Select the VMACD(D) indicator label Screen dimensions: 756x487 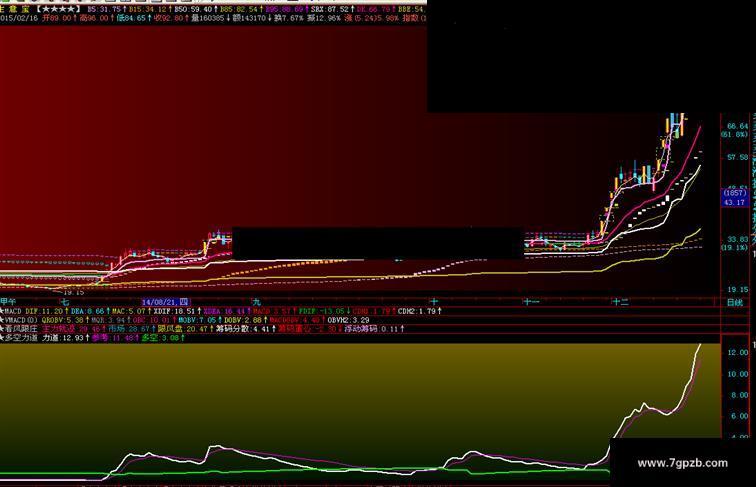point(21,320)
